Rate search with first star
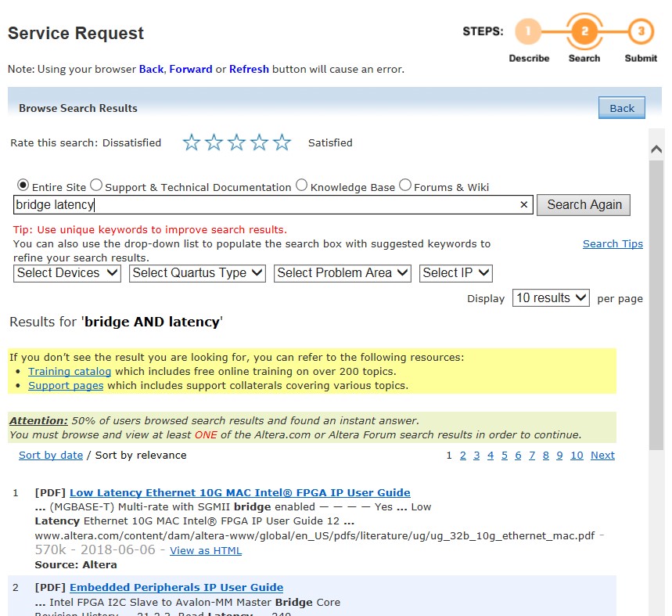Viewport: 672px width, 616px height. (x=191, y=142)
